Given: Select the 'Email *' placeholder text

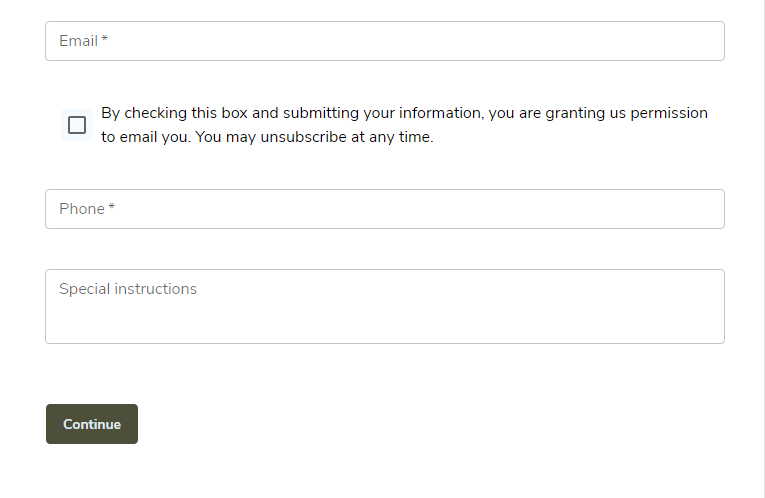Looking at the screenshot, I should pyautogui.click(x=83, y=41).
